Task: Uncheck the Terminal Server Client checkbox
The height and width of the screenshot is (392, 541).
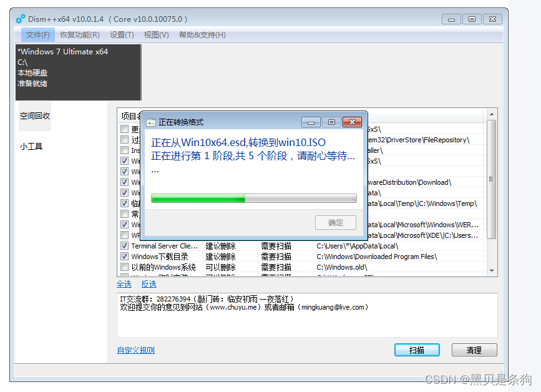Action: (x=125, y=246)
